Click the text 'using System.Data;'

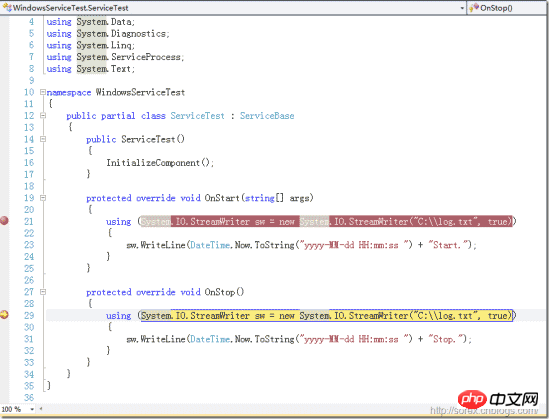click(90, 22)
